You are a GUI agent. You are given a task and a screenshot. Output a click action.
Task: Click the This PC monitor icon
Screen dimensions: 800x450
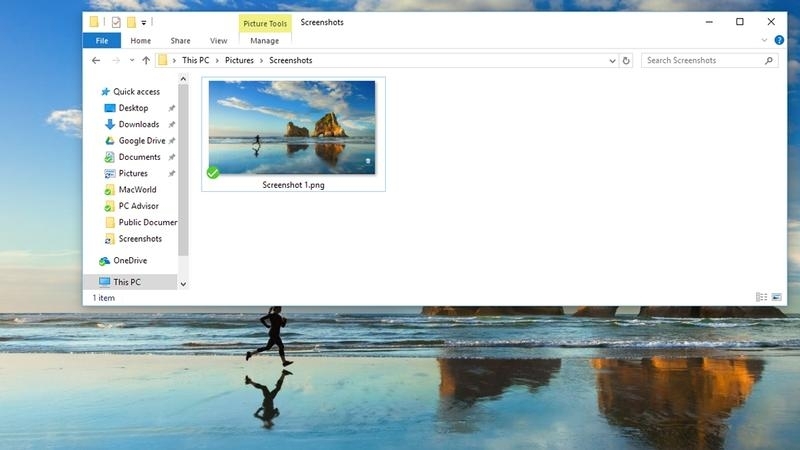coord(105,282)
